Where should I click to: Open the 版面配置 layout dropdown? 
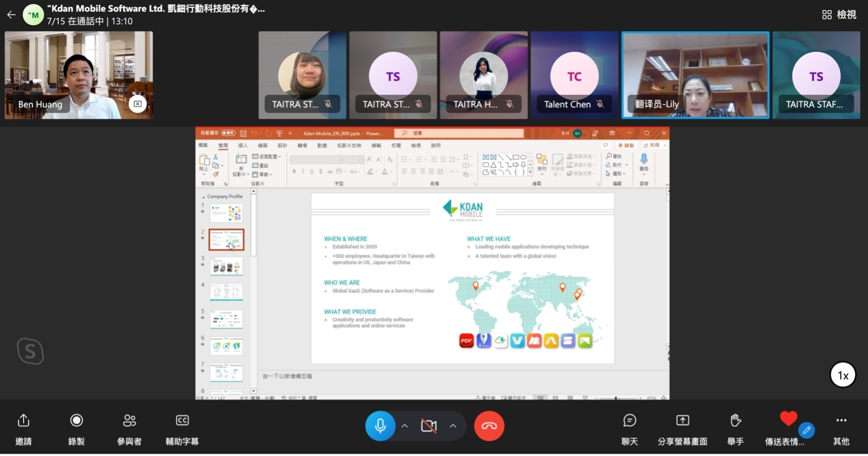point(266,157)
